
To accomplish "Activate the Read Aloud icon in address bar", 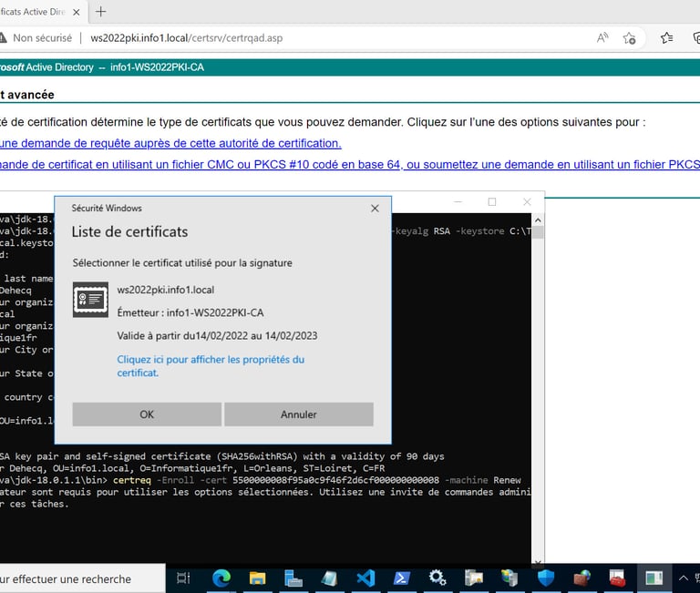I will point(602,38).
